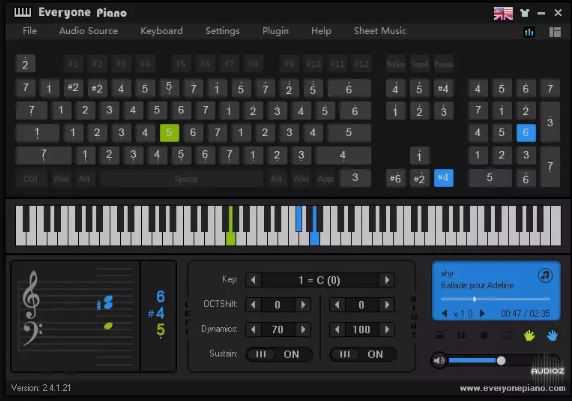The image size is (572, 401).
Task: Click the dimmed pause button
Action: click(461, 335)
